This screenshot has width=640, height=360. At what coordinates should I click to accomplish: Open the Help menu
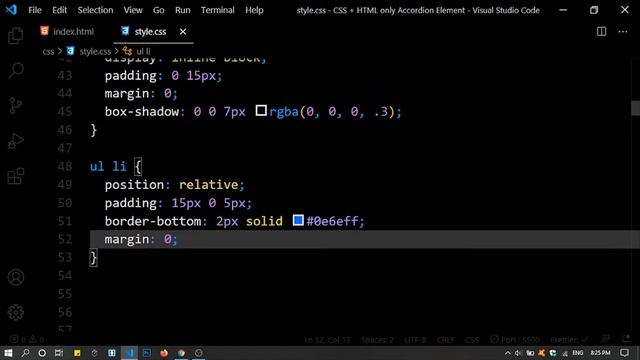[x=254, y=10]
